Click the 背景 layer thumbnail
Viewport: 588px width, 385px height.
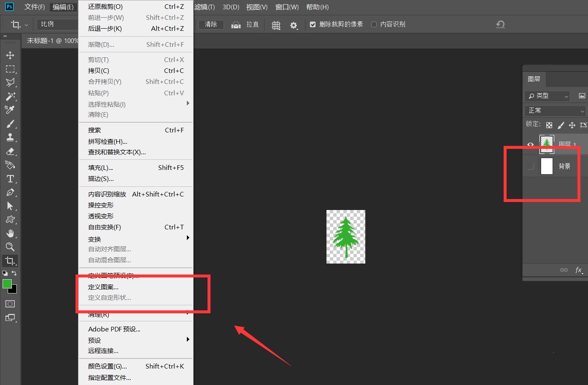click(x=547, y=166)
